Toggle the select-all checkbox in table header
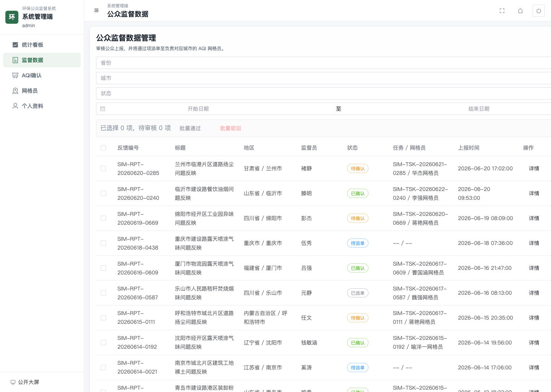Image resolution: width=551 pixels, height=392 pixels. pos(103,148)
